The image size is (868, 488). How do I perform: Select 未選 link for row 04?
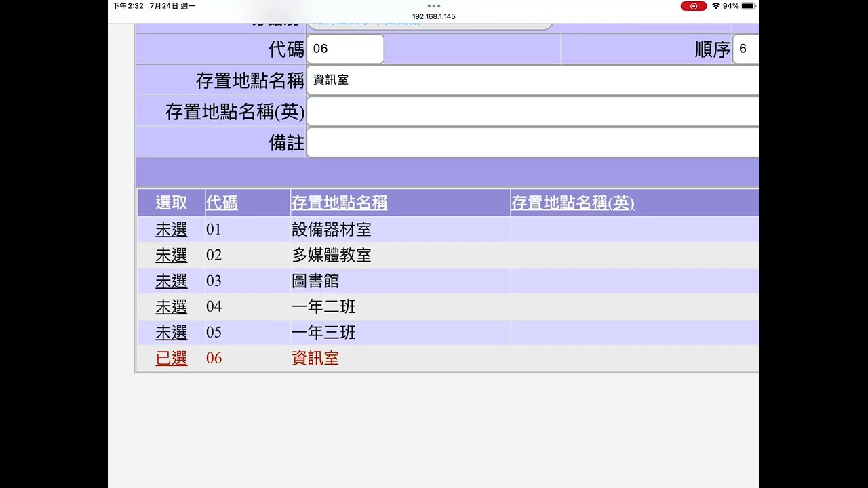(x=171, y=307)
